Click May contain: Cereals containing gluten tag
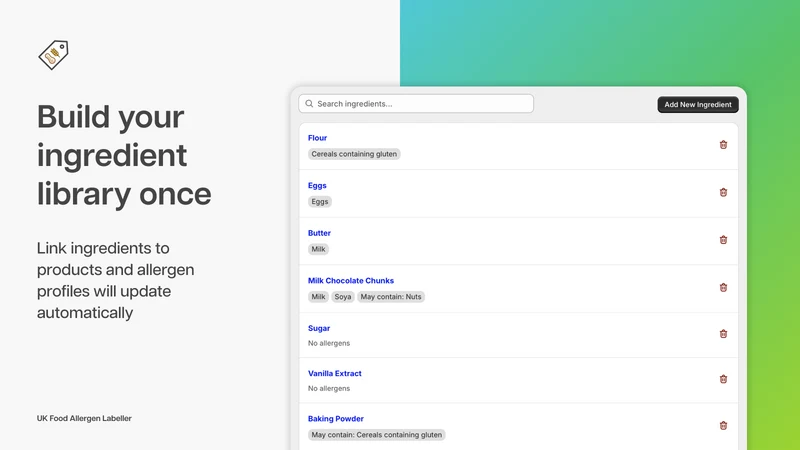Image resolution: width=800 pixels, height=450 pixels. tap(377, 435)
